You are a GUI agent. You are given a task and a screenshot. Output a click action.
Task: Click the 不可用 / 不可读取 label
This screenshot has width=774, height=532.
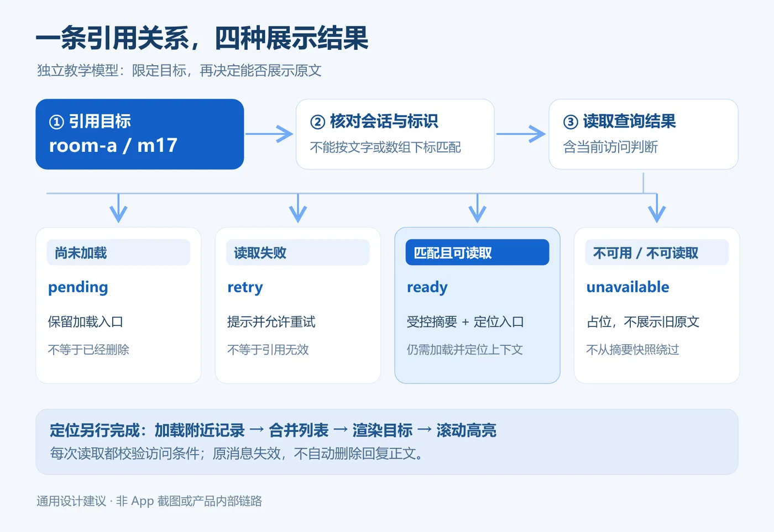pos(657,252)
